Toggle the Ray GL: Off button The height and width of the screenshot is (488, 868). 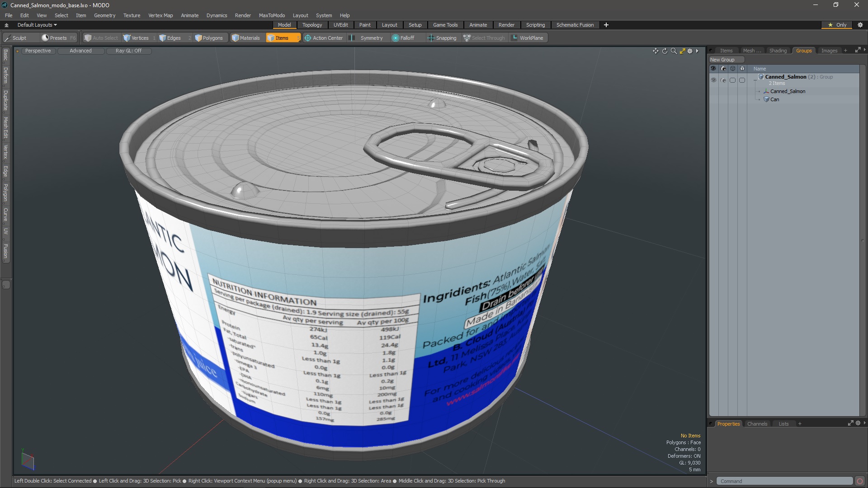[x=128, y=51]
